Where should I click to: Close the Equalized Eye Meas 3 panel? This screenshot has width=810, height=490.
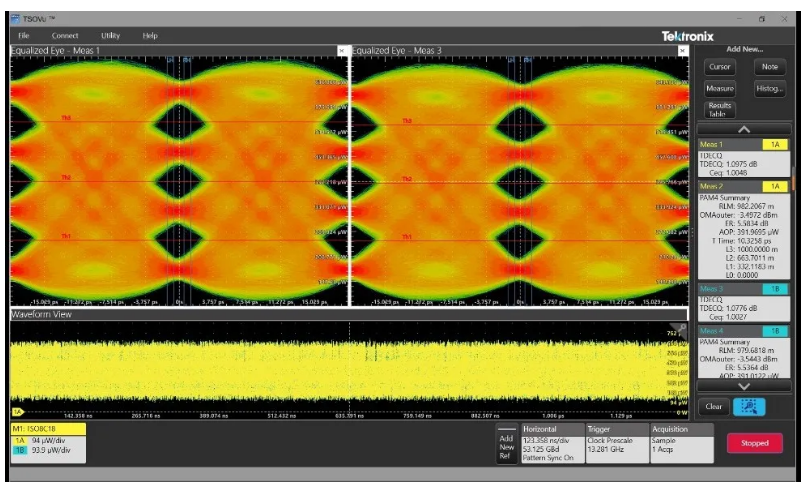point(683,50)
